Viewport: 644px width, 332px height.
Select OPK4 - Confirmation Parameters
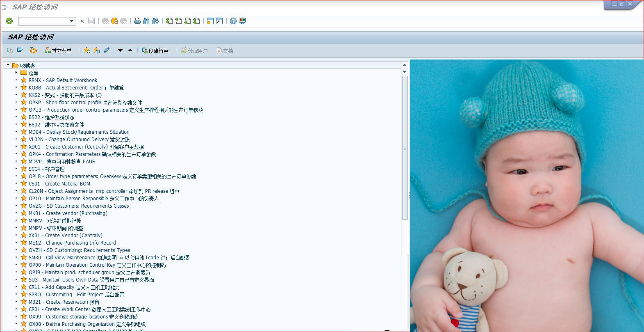92,154
